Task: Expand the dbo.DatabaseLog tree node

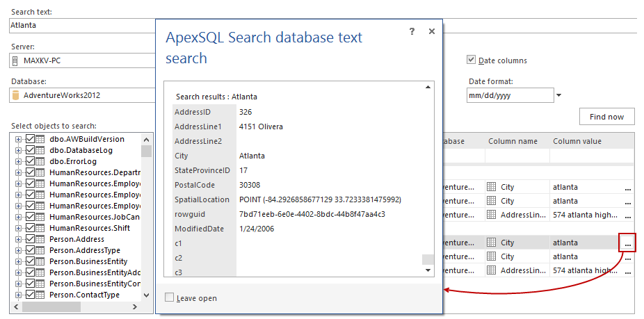Action: [x=18, y=150]
